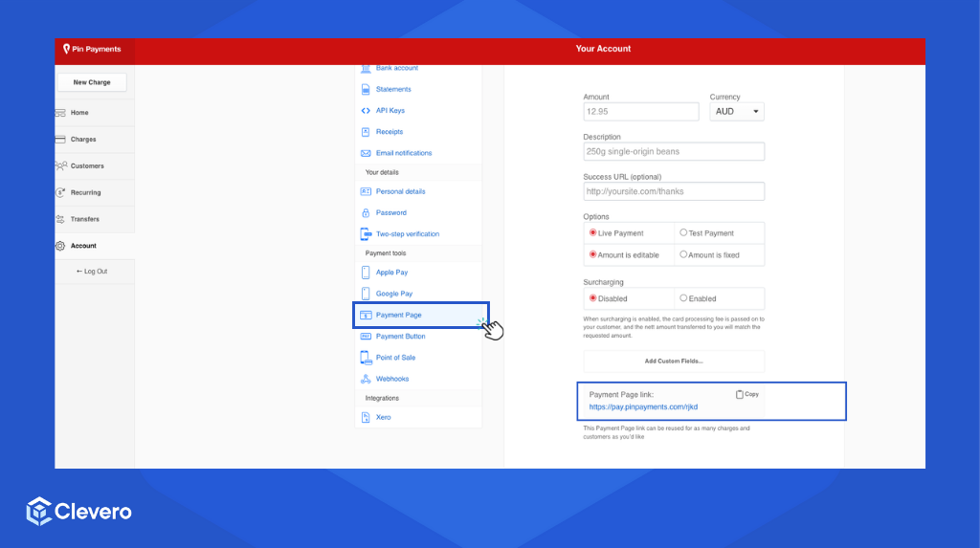
Task: Open the Bank account link
Action: pos(397,68)
